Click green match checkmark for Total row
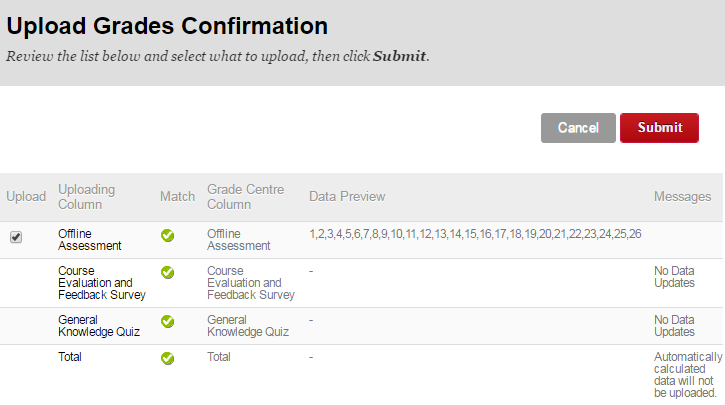 coord(168,358)
